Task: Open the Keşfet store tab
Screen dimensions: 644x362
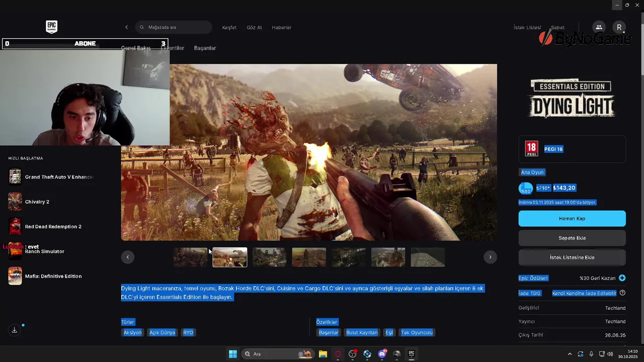Action: click(x=229, y=27)
